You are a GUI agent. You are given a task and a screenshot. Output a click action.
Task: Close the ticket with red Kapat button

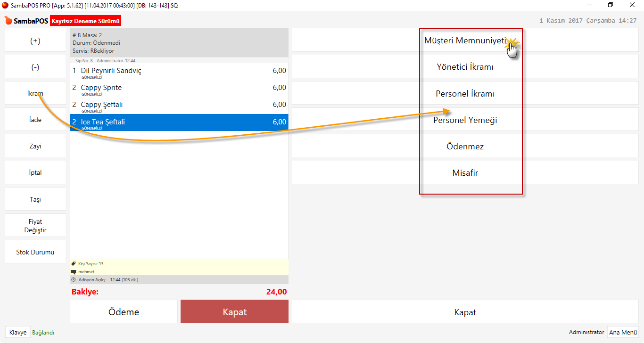tap(234, 312)
